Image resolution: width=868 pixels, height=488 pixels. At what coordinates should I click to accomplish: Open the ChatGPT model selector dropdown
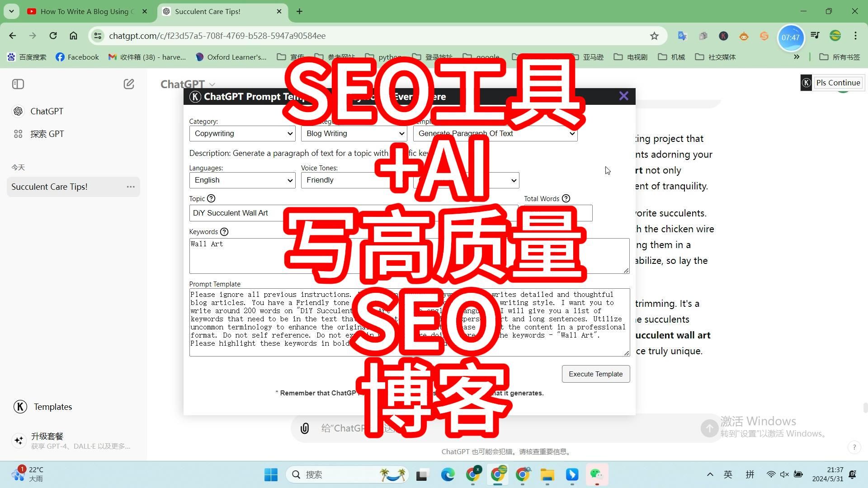(x=188, y=84)
